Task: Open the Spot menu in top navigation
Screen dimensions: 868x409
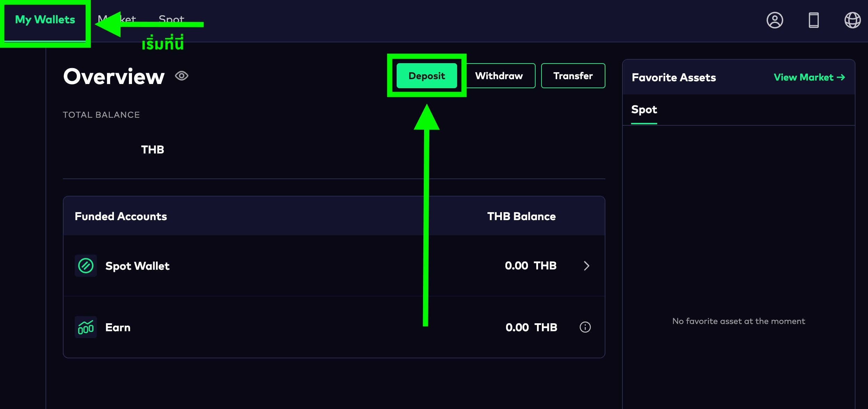Action: [171, 18]
